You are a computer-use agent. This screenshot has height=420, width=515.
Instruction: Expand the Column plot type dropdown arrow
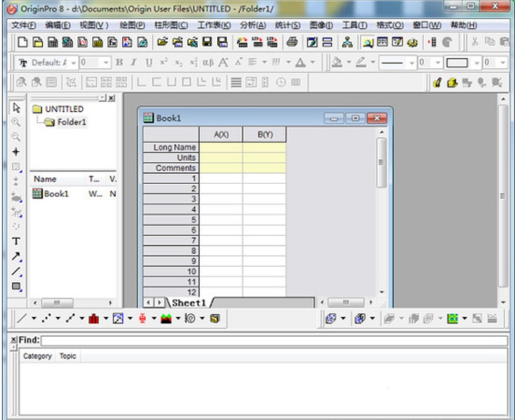(106, 318)
